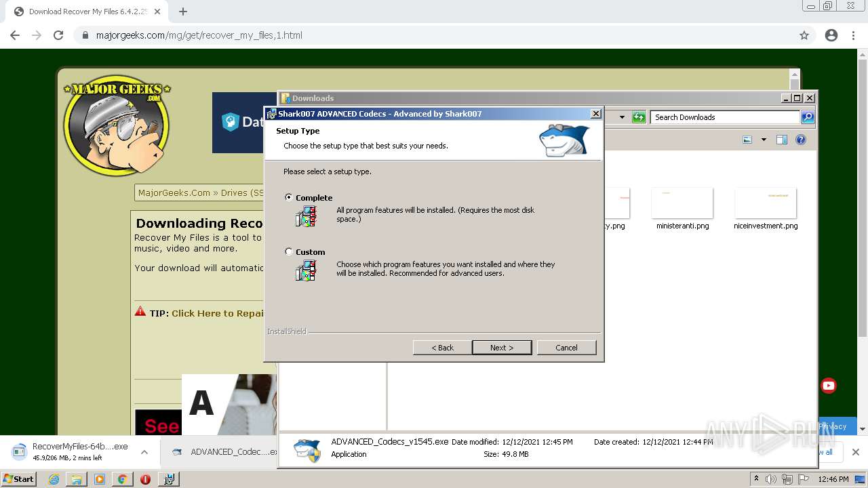Close the Download Recover My Files tab
This screenshot has width=868, height=488.
[x=158, y=12]
